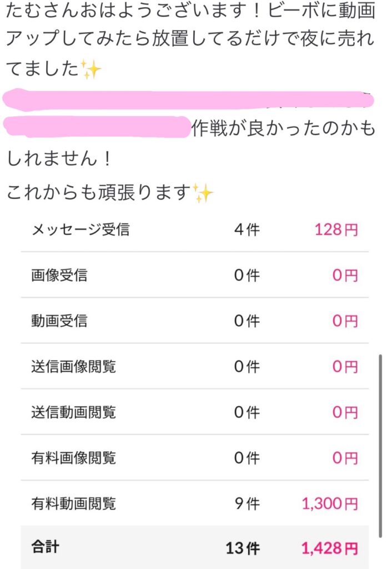
Task: Click the 1,428円 total amount
Action: pos(330,548)
